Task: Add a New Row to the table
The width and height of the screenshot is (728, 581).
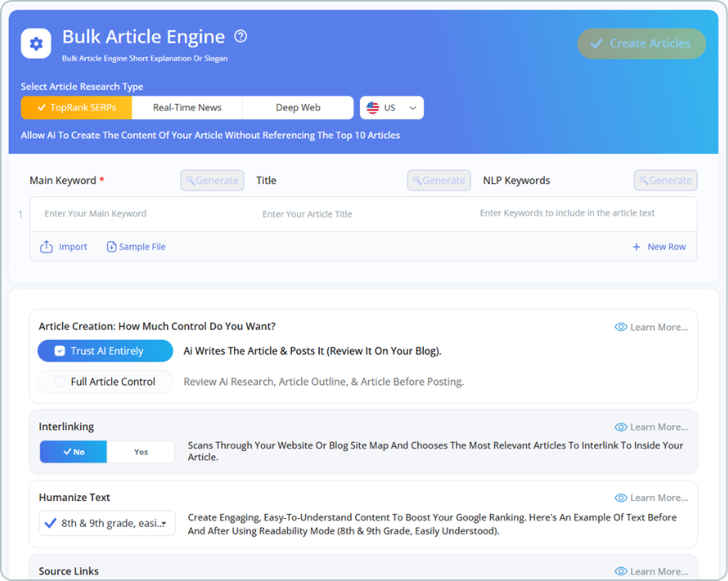Action: pyautogui.click(x=659, y=246)
